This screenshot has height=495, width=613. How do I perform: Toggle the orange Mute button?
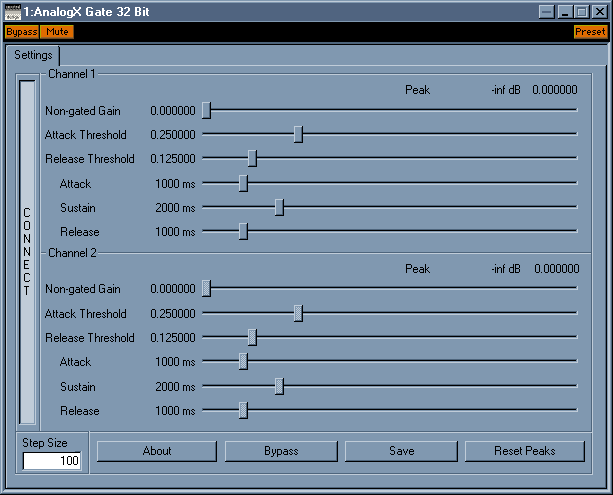point(56,32)
